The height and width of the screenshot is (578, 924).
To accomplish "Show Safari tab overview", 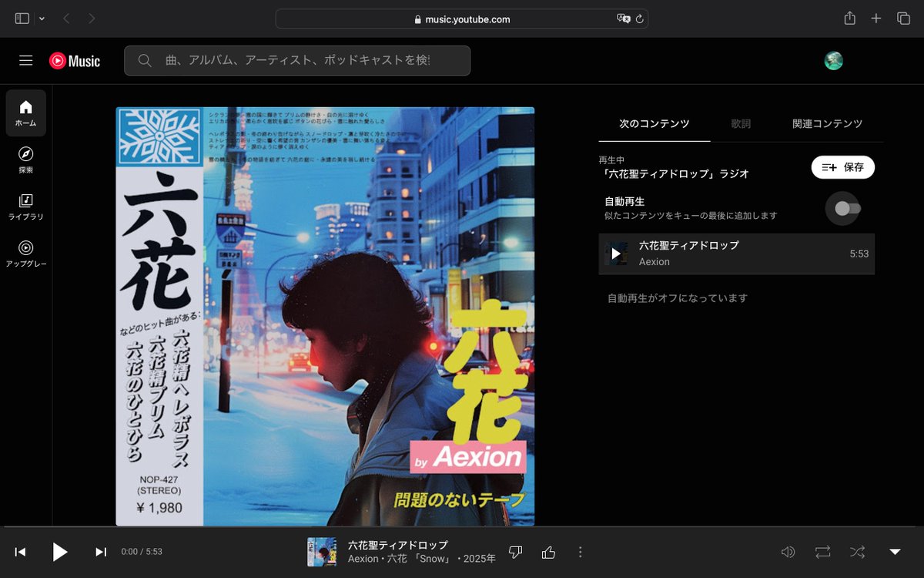I will point(903,18).
